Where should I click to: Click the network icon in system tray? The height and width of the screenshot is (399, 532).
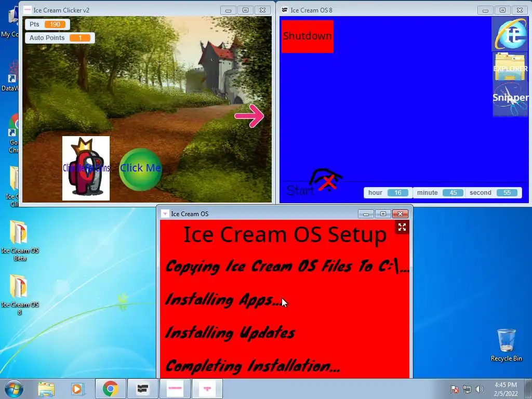pos(467,389)
